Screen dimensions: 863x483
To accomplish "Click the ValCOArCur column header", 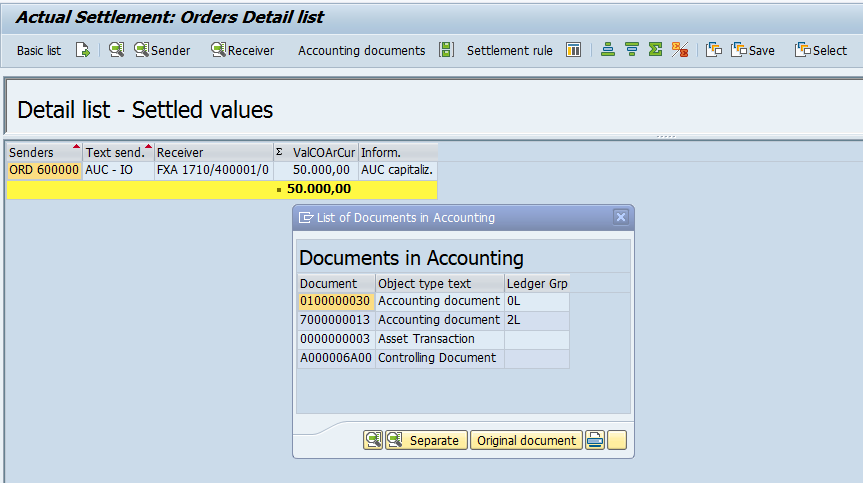I will pyautogui.click(x=322, y=152).
